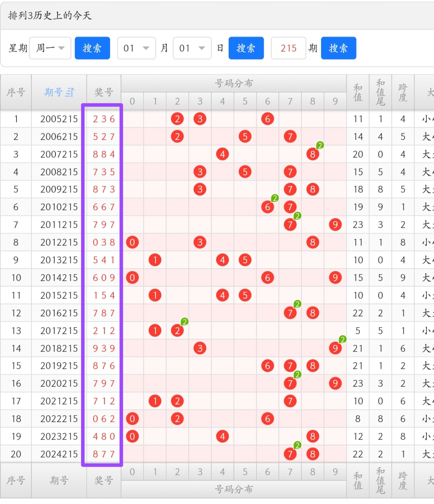This screenshot has height=504, width=434.
Task: Click red ball 5 in row 2006215
Action: click(245, 137)
